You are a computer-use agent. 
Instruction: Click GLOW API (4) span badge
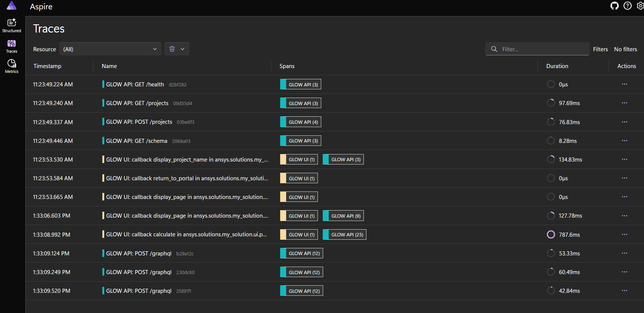301,122
